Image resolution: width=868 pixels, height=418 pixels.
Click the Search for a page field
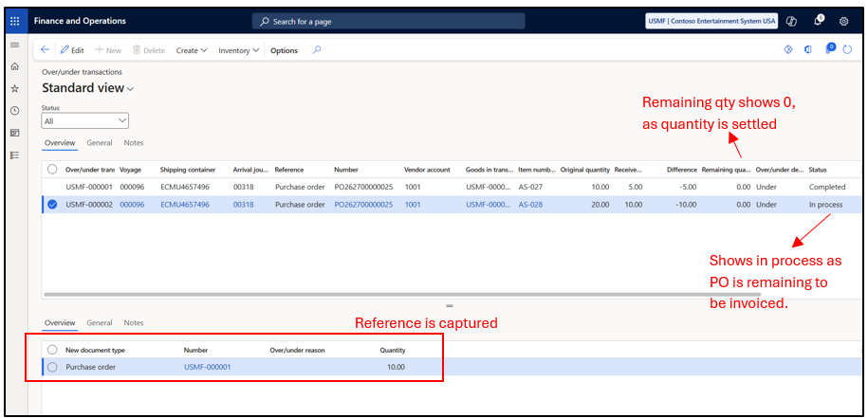click(389, 22)
